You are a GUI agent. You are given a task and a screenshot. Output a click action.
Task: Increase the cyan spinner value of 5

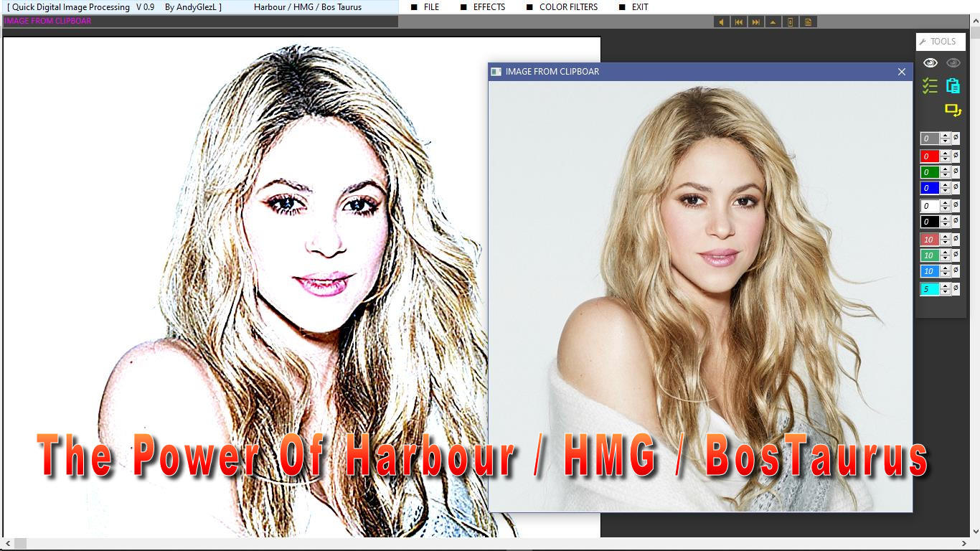(x=946, y=286)
